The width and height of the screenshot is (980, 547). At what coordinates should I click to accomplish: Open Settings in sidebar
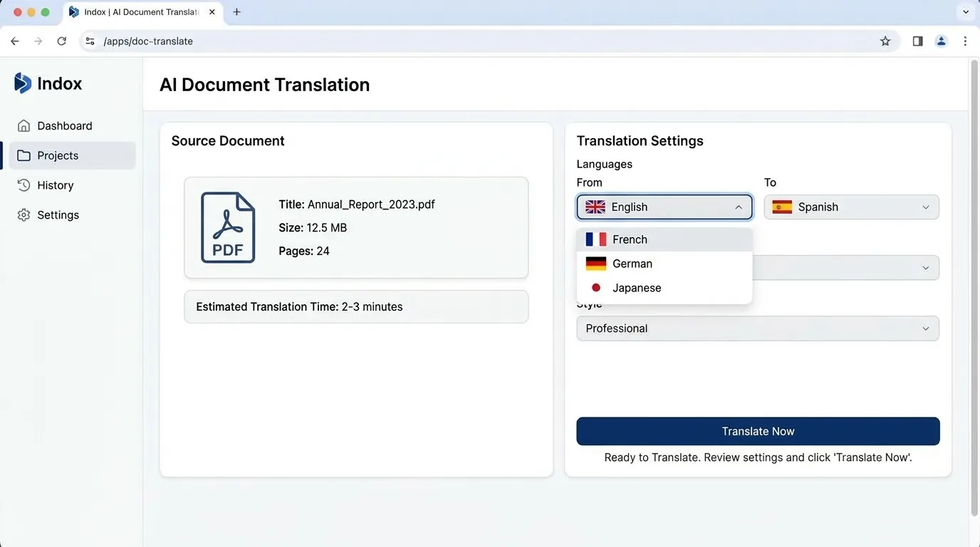click(72, 215)
